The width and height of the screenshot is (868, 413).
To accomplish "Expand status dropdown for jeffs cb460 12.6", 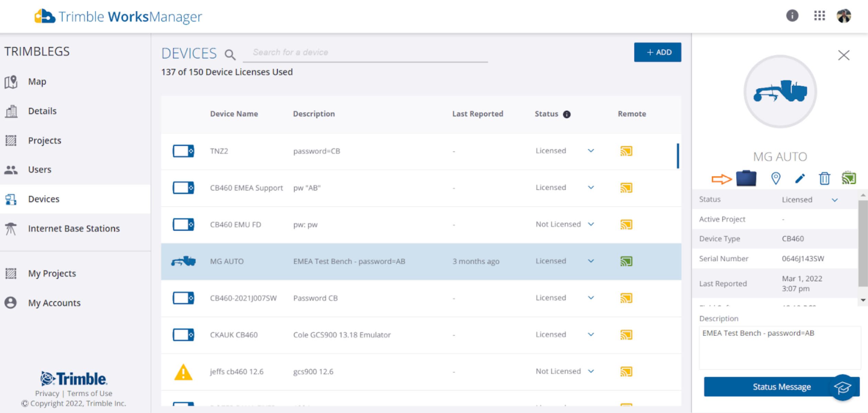I will click(x=591, y=371).
